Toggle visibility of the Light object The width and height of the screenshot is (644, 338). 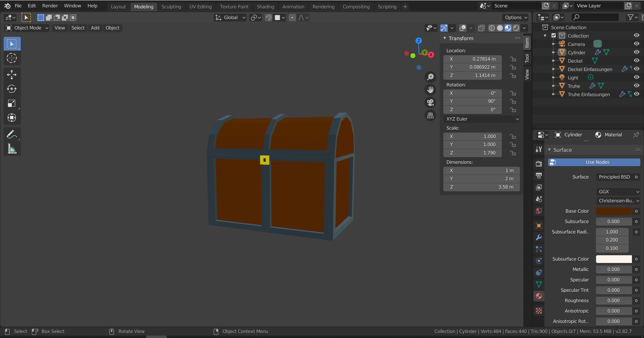(x=636, y=77)
